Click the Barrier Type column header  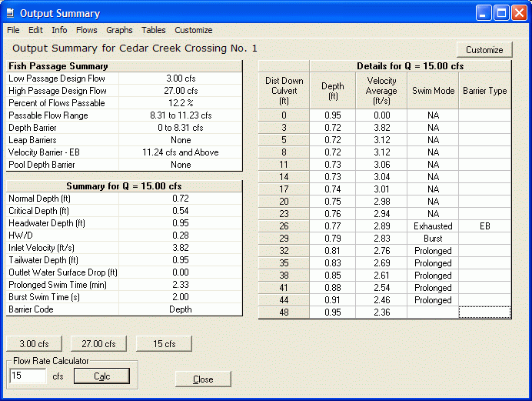pos(484,91)
